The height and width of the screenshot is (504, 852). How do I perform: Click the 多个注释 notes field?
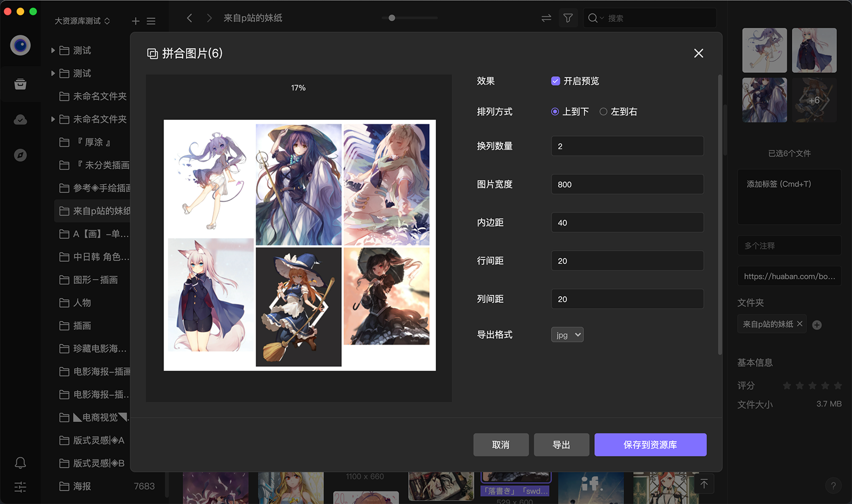pos(789,245)
